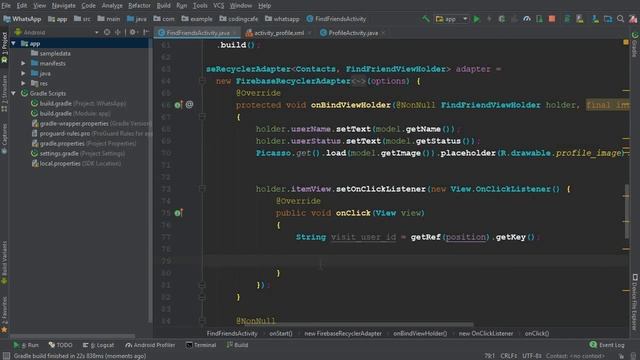Open the Run configuration app dropdown
640x360 pixels.
pos(451,19)
